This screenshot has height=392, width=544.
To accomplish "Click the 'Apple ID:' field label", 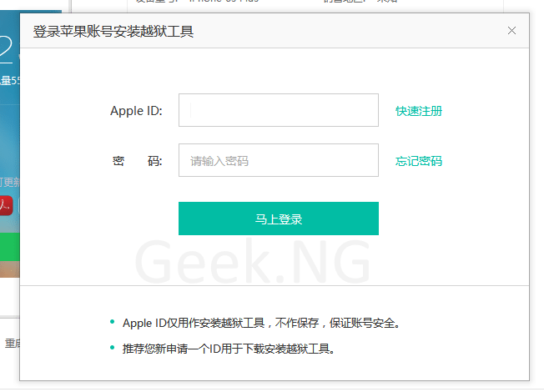I will point(136,111).
